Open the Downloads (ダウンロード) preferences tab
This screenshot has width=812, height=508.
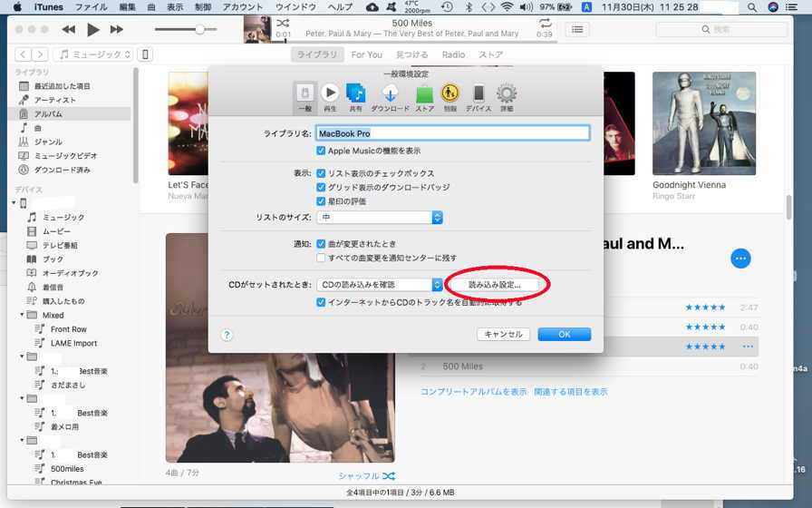point(390,97)
